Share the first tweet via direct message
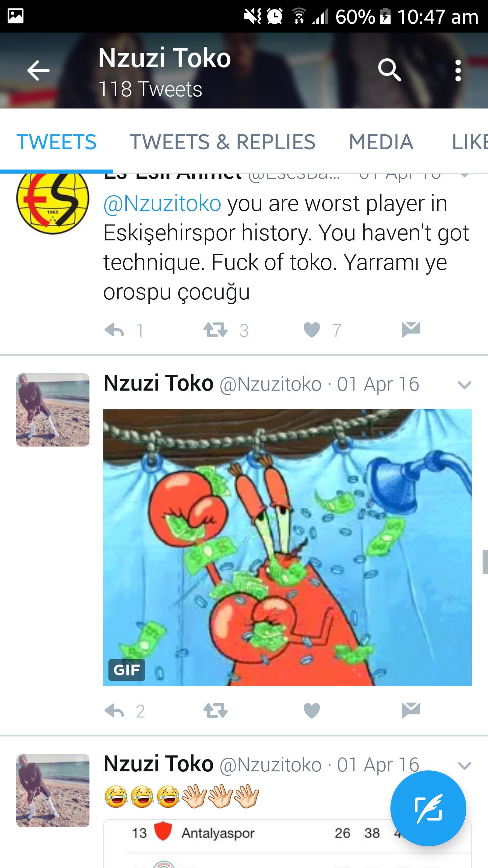This screenshot has height=868, width=488. [411, 330]
